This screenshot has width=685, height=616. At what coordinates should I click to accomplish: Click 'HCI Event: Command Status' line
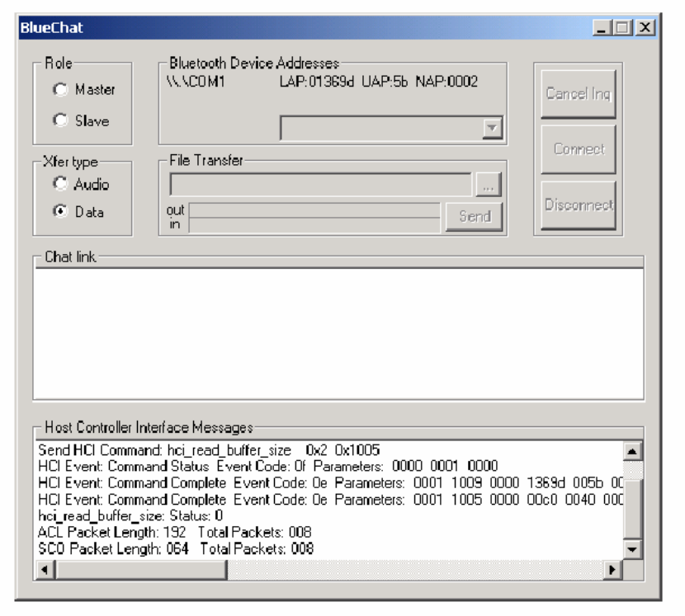[x=267, y=466]
